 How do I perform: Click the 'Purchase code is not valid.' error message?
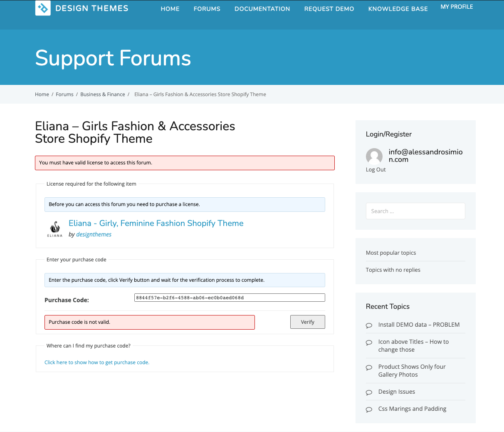pyautogui.click(x=150, y=322)
